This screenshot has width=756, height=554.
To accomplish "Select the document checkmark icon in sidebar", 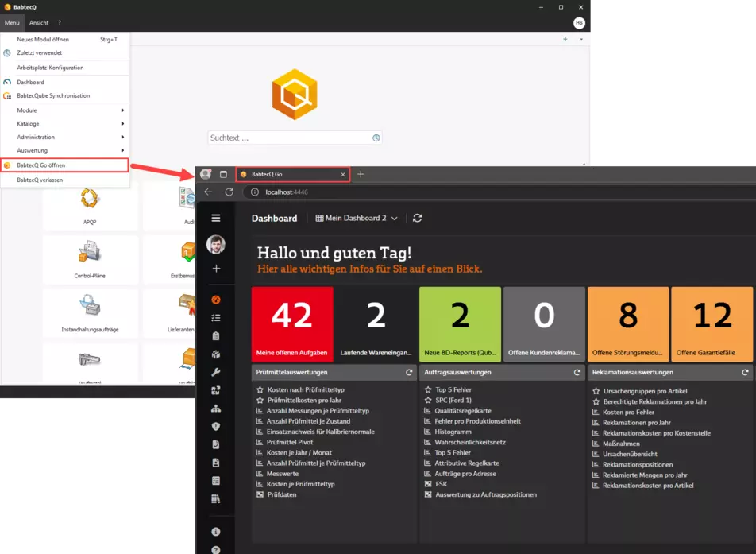I will [x=216, y=444].
